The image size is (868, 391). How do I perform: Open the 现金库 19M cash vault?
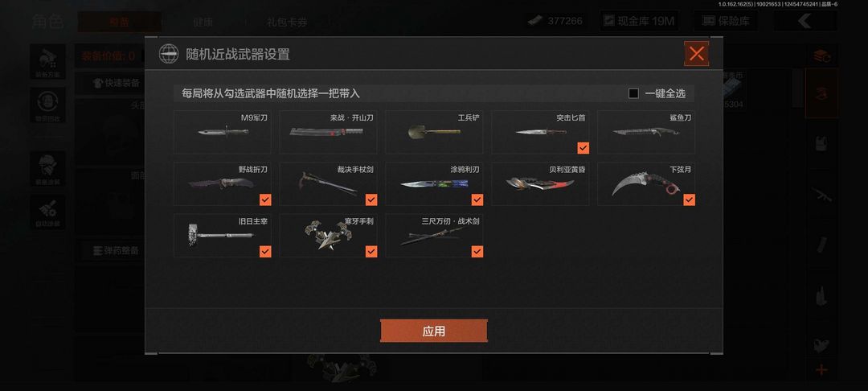pyautogui.click(x=639, y=21)
